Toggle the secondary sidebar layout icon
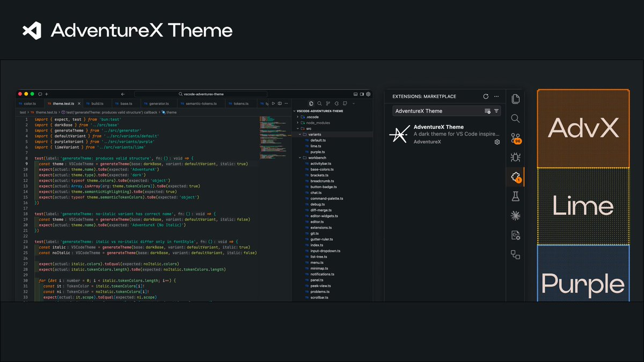Image resolution: width=644 pixels, height=362 pixels. (x=362, y=94)
